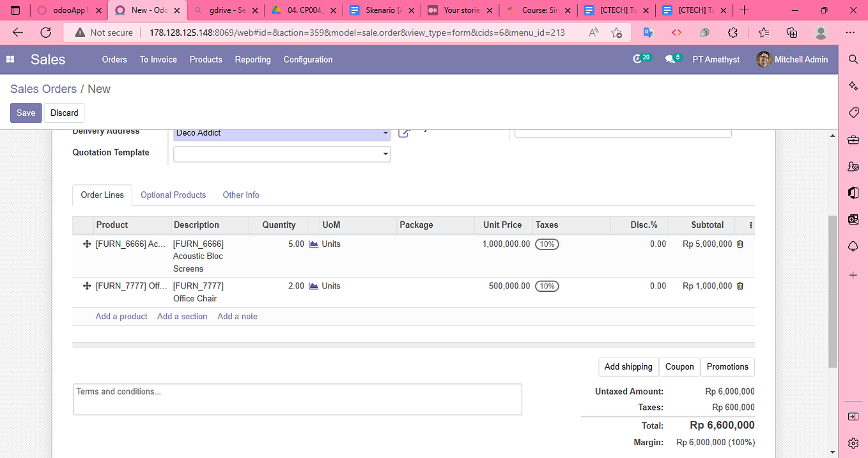Click the UoM chart icon on the FURN_6666 line
This screenshot has height=458, width=868.
[x=313, y=244]
